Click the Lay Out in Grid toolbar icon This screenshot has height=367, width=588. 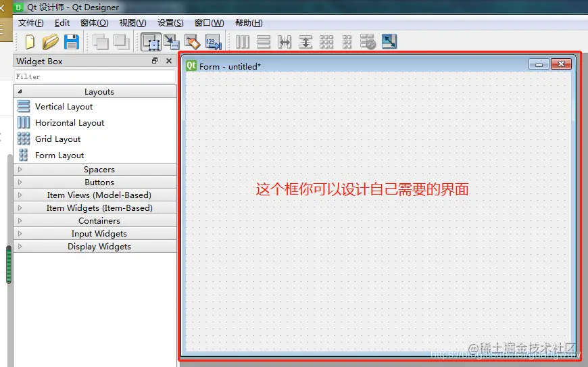click(x=326, y=42)
